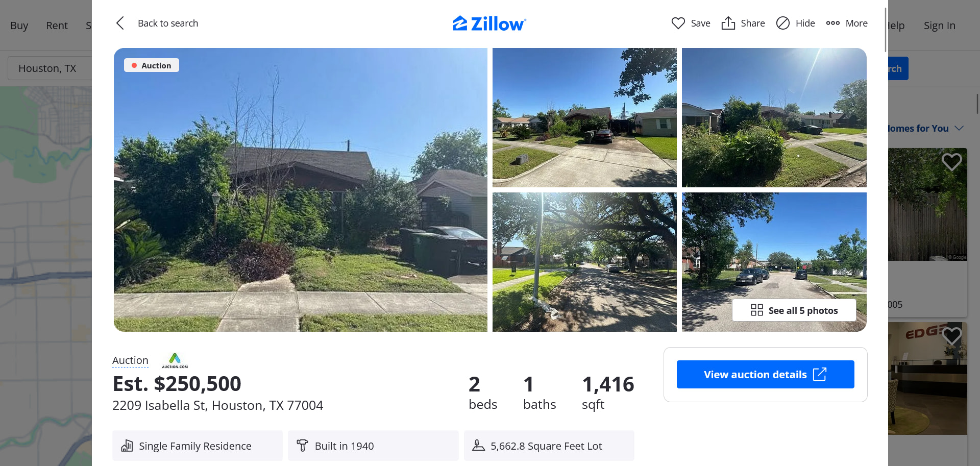Screen dimensions: 980x466
Task: Click the grid icon in See all photos
Action: coord(756,310)
